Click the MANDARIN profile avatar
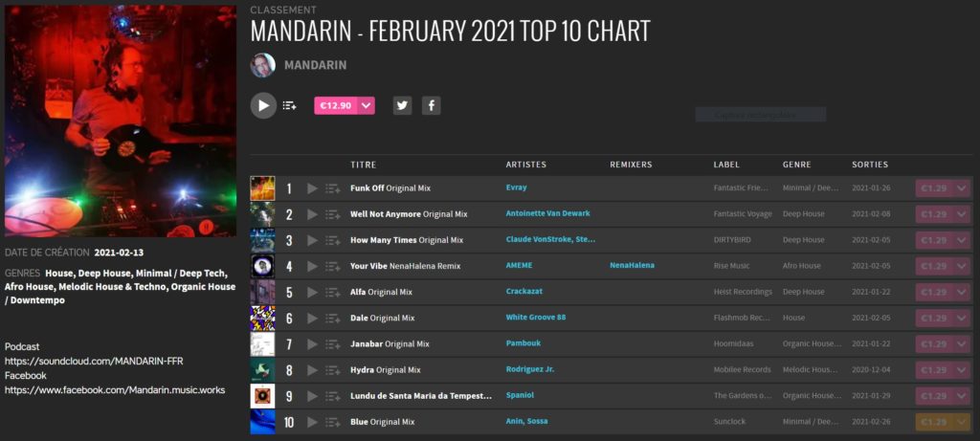The width and height of the screenshot is (980, 441). tap(262, 65)
